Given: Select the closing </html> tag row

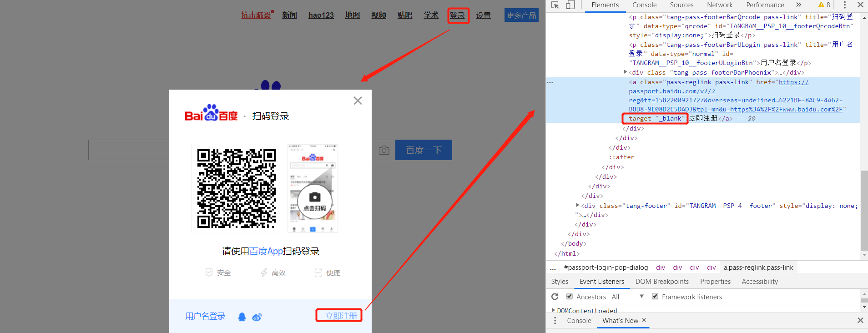Looking at the screenshot, I should click(x=567, y=254).
